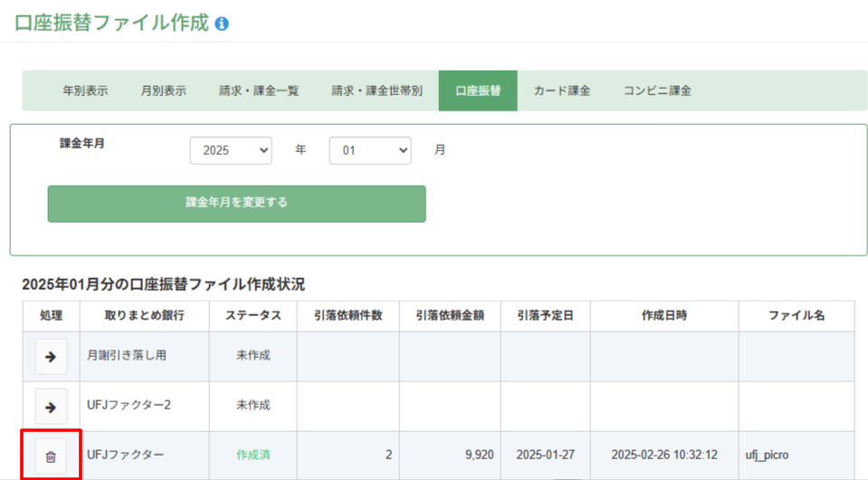Switch to the 月別表示 tab
868x480 pixels.
tap(163, 91)
